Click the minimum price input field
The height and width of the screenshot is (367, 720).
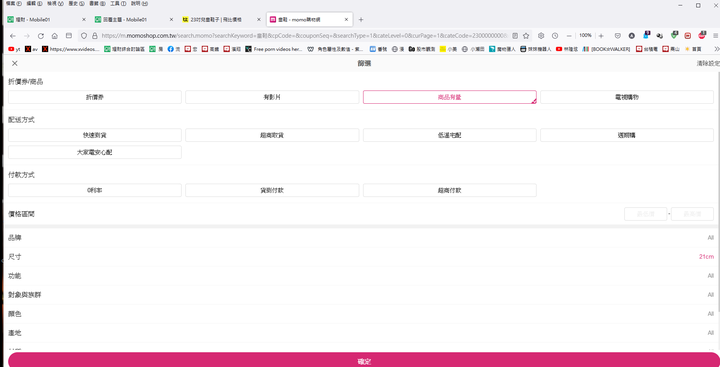pos(646,214)
